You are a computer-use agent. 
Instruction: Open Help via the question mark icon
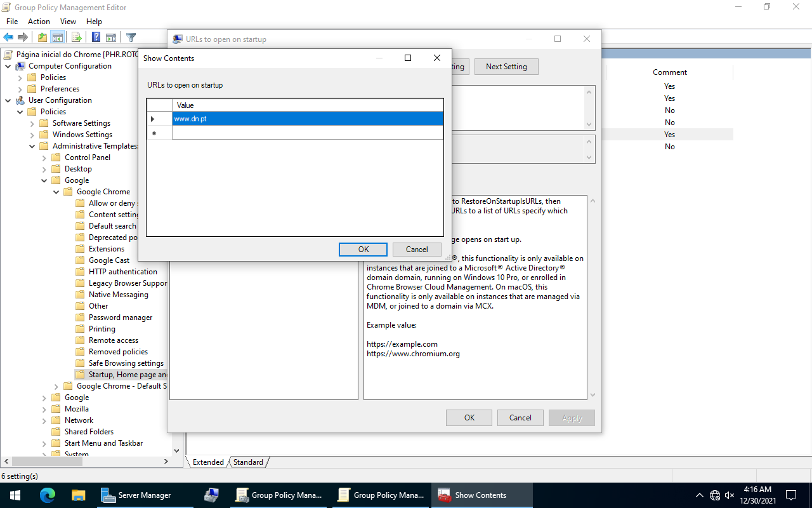[x=96, y=37]
